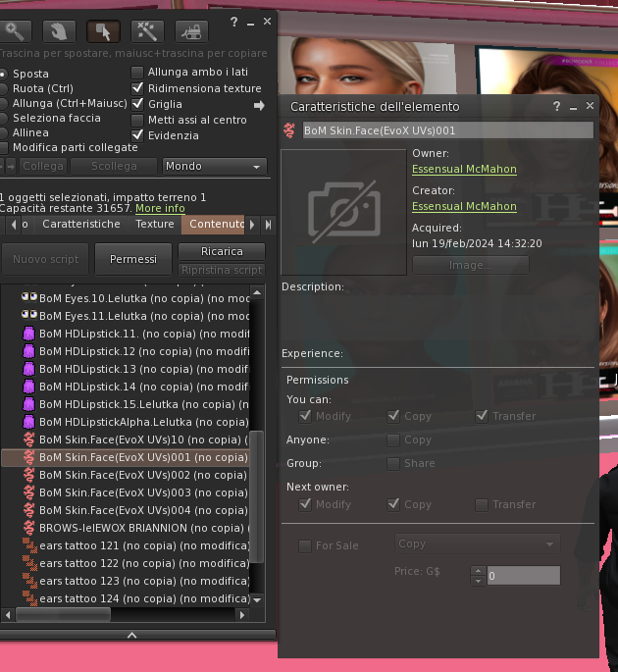This screenshot has height=672, width=618.
Task: Switch to the Contenuto tab
Action: point(214,224)
